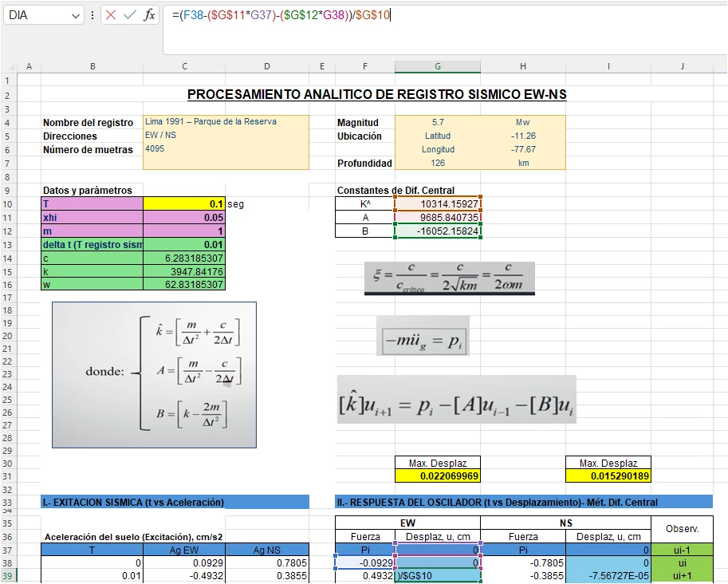Select column J header
Screen dimensions: 728x584
(682, 66)
